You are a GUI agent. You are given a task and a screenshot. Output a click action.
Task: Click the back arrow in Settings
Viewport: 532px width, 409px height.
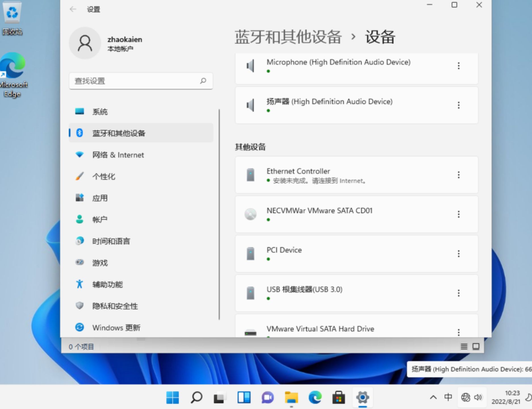(x=73, y=9)
